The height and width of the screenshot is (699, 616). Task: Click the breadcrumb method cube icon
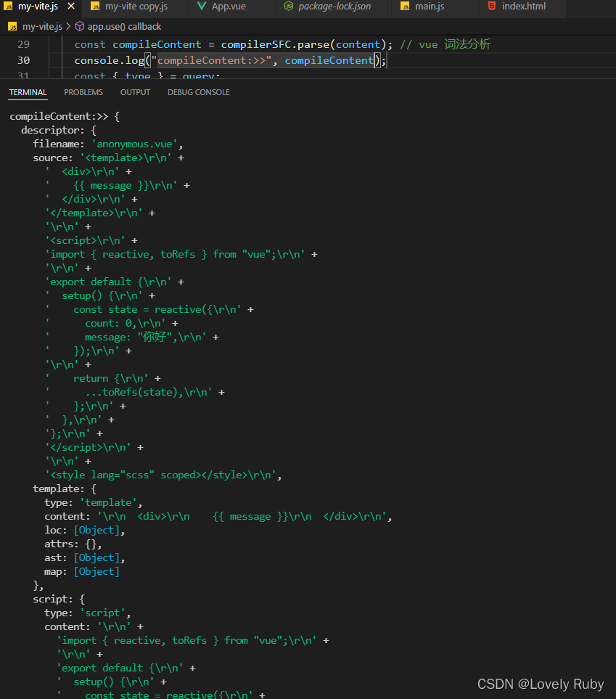click(x=79, y=26)
